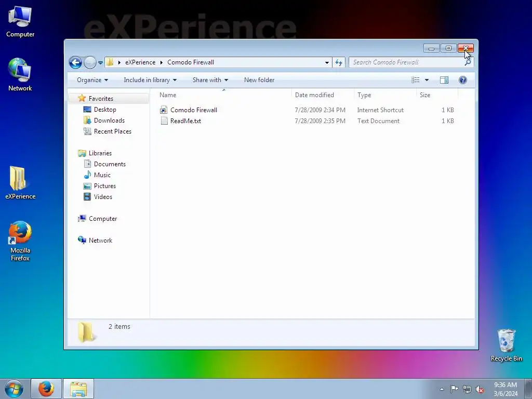Click the magnifier search icon
532x399 pixels.
click(x=468, y=62)
